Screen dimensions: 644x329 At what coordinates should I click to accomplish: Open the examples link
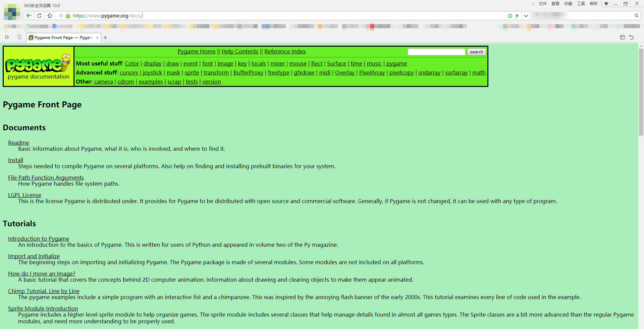151,82
